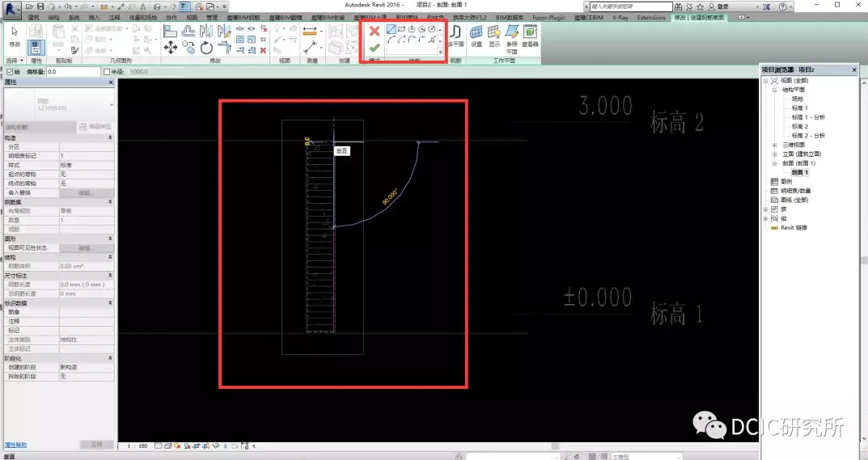Image resolution: width=868 pixels, height=460 pixels.
Task: Collapse the Views (all) tree node
Action: (x=766, y=80)
